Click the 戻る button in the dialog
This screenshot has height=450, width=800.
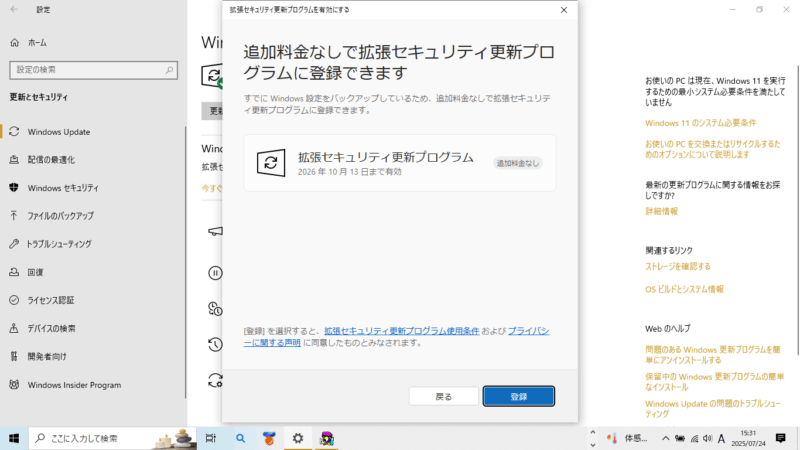pyautogui.click(x=443, y=396)
